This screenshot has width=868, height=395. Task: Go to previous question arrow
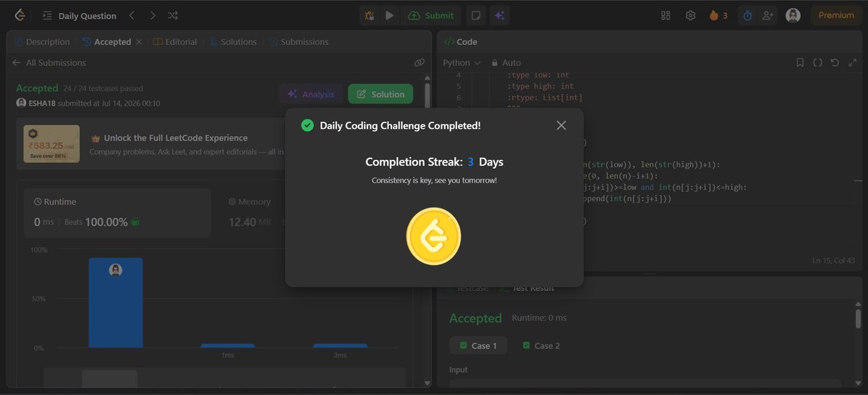click(132, 15)
